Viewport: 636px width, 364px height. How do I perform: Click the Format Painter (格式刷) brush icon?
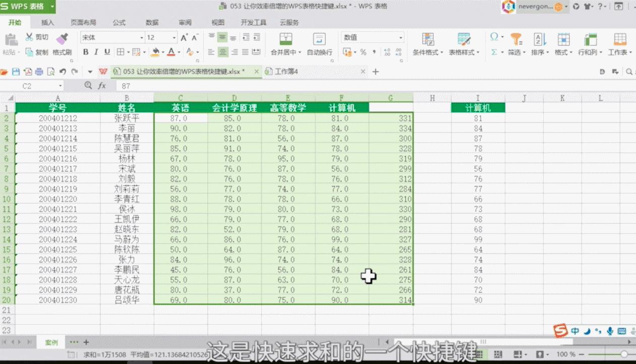pos(62,38)
